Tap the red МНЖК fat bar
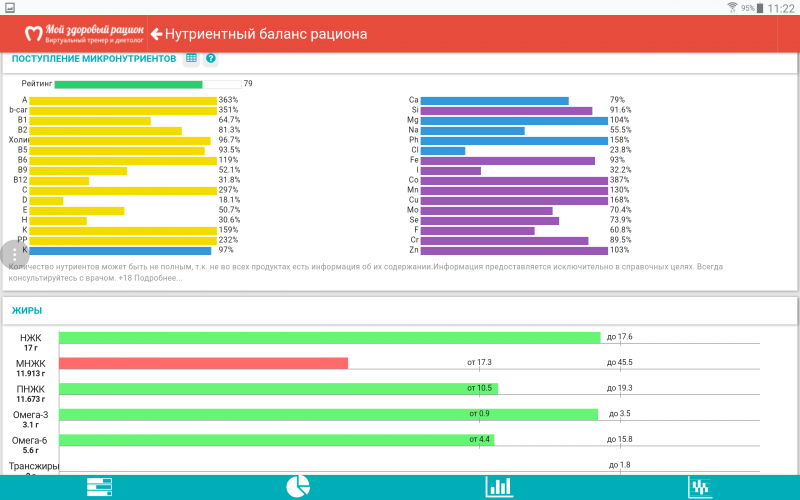Image resolution: width=800 pixels, height=500 pixels. 203,363
